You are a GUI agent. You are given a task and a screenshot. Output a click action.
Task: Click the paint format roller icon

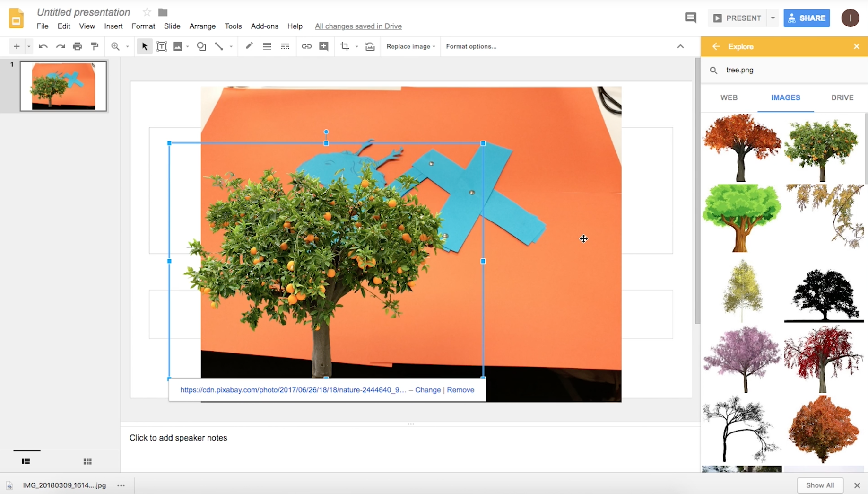95,46
